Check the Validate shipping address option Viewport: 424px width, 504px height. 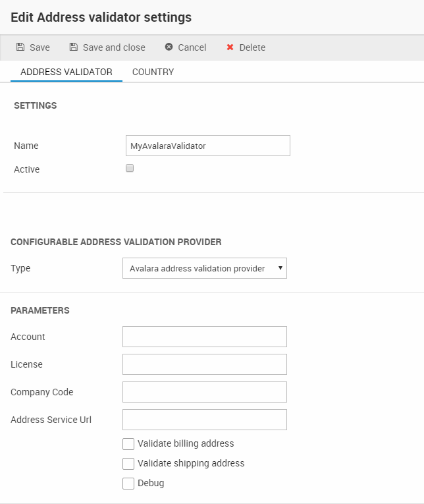click(128, 464)
